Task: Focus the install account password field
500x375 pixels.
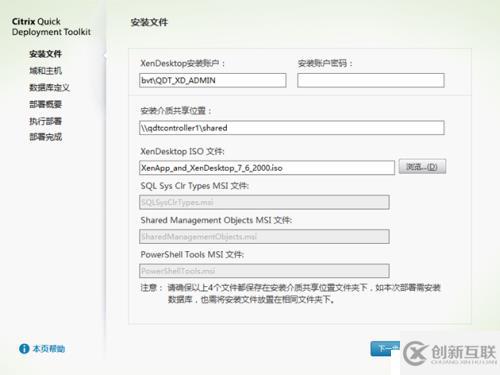Action: click(371, 80)
